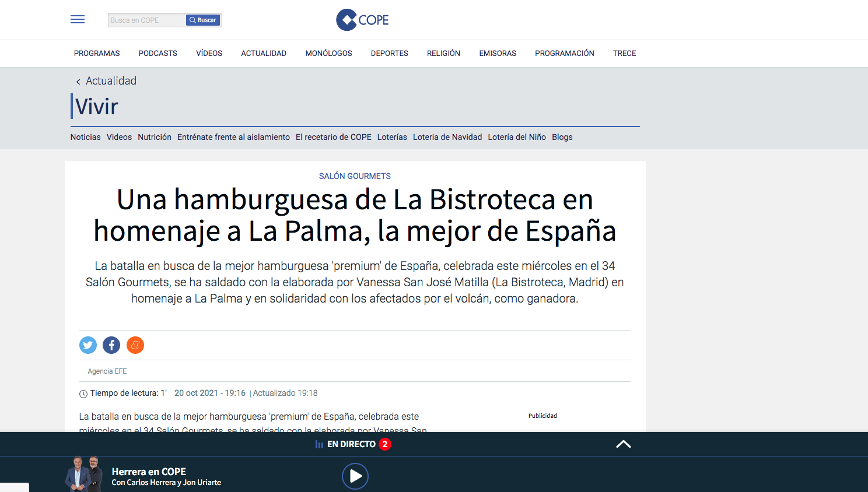This screenshot has width=868, height=492.
Task: Open the hamburger menu icon
Action: [78, 20]
